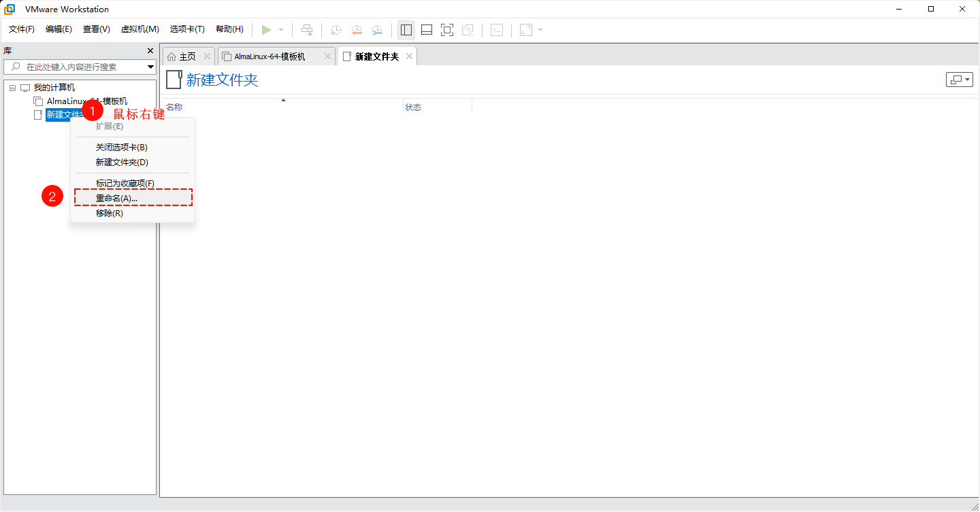Toggle the library sidebar panel view
Screen dimensions: 980x512
(406, 30)
